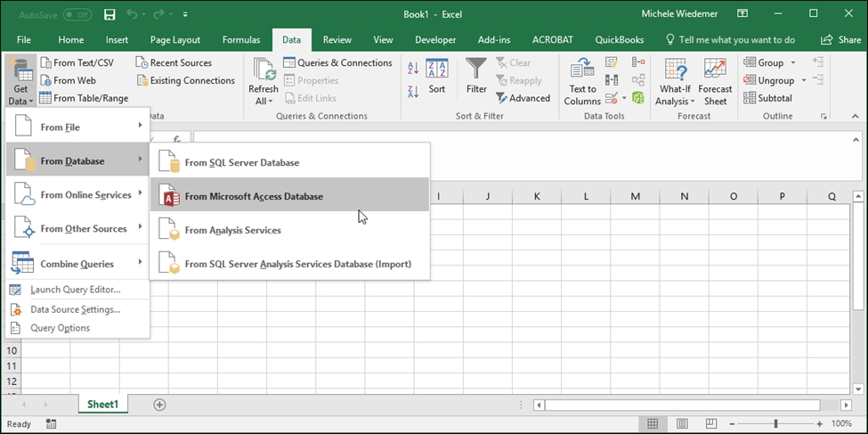Open the Outline dialog launcher
The width and height of the screenshot is (868, 434).
click(x=824, y=117)
